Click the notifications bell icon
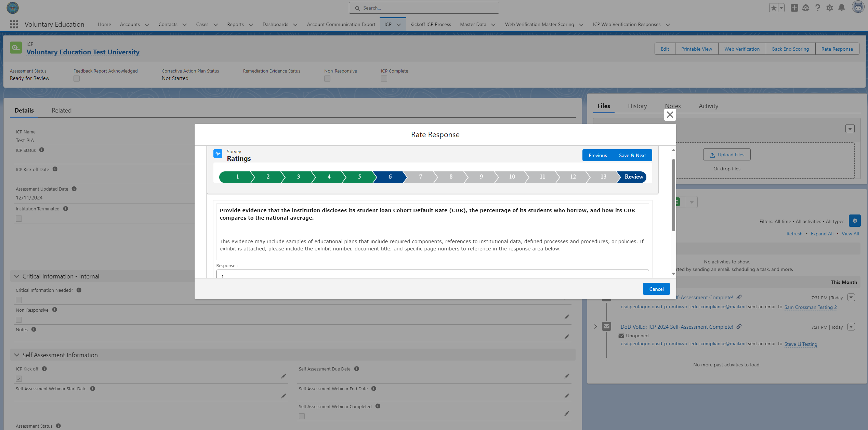Image resolution: width=868 pixels, height=430 pixels. [842, 8]
